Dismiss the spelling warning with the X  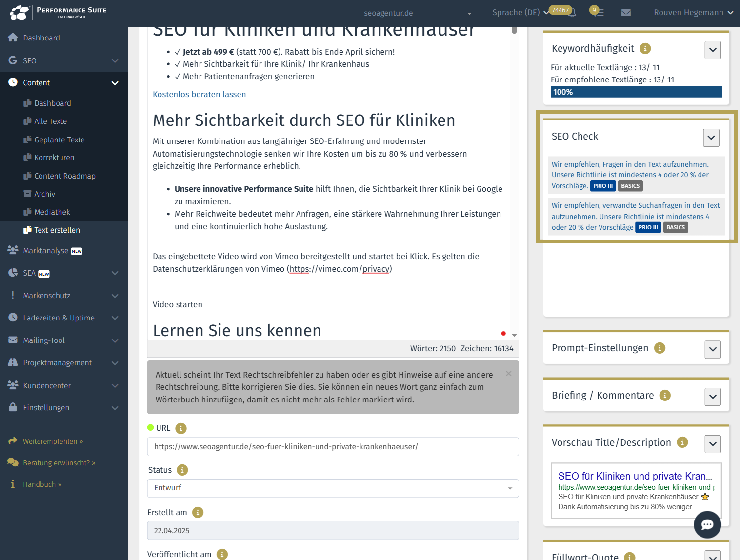509,374
